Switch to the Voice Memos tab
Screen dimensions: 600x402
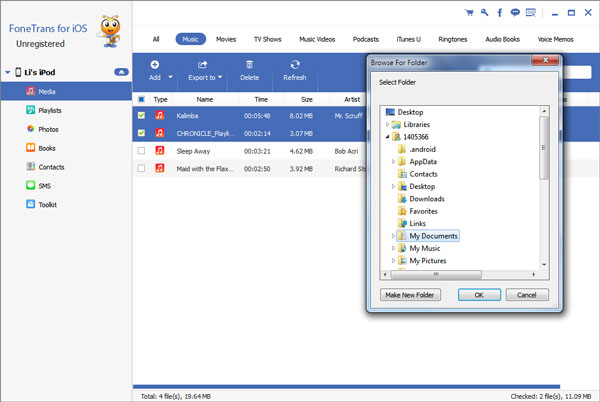click(555, 39)
